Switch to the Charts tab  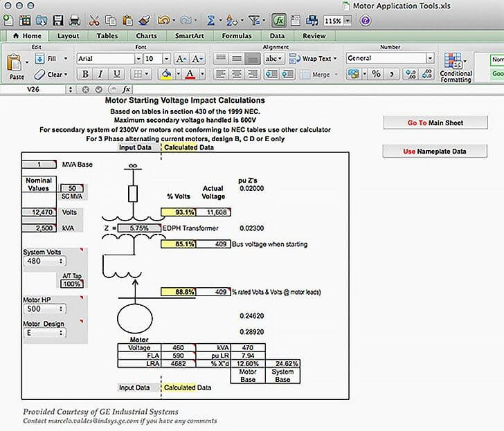pyautogui.click(x=147, y=36)
